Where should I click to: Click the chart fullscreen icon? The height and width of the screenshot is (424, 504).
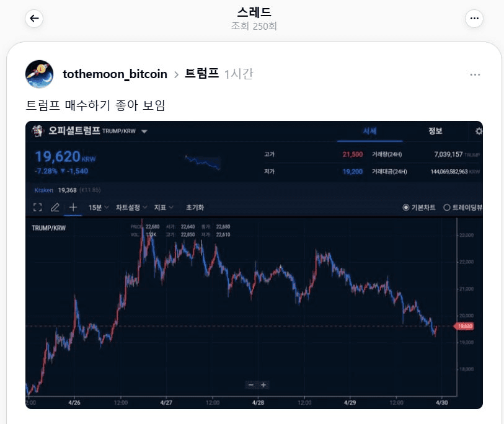pyautogui.click(x=37, y=208)
